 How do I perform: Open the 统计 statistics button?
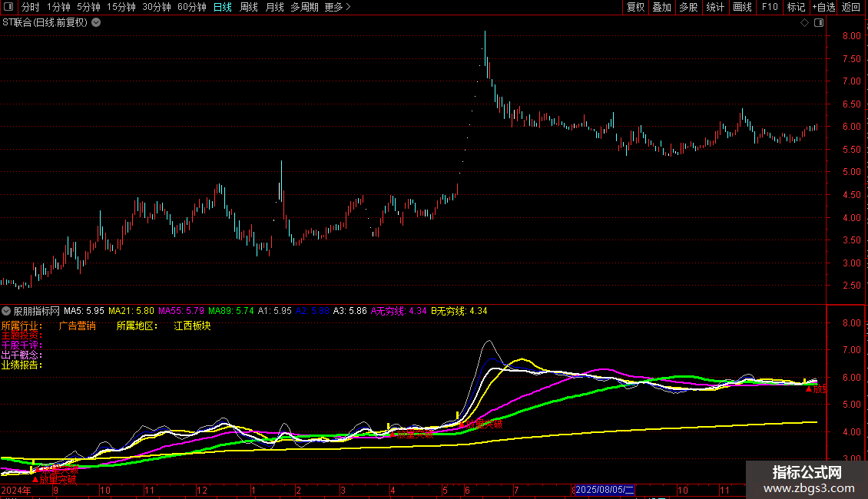(715, 7)
